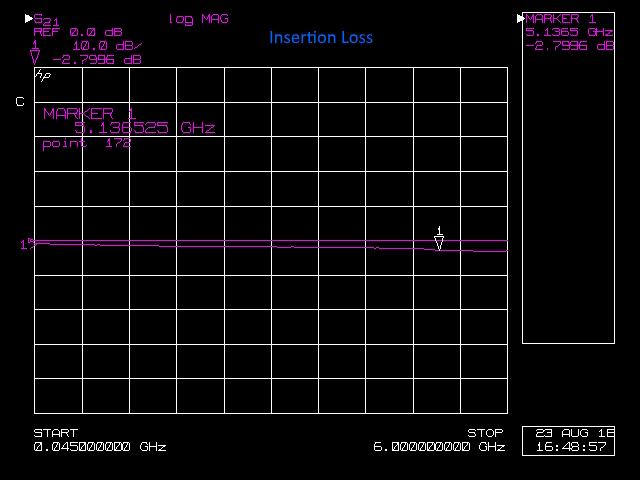The height and width of the screenshot is (480, 640).
Task: Click the -2.7996 dB value in right panel
Action: pyautogui.click(x=570, y=45)
